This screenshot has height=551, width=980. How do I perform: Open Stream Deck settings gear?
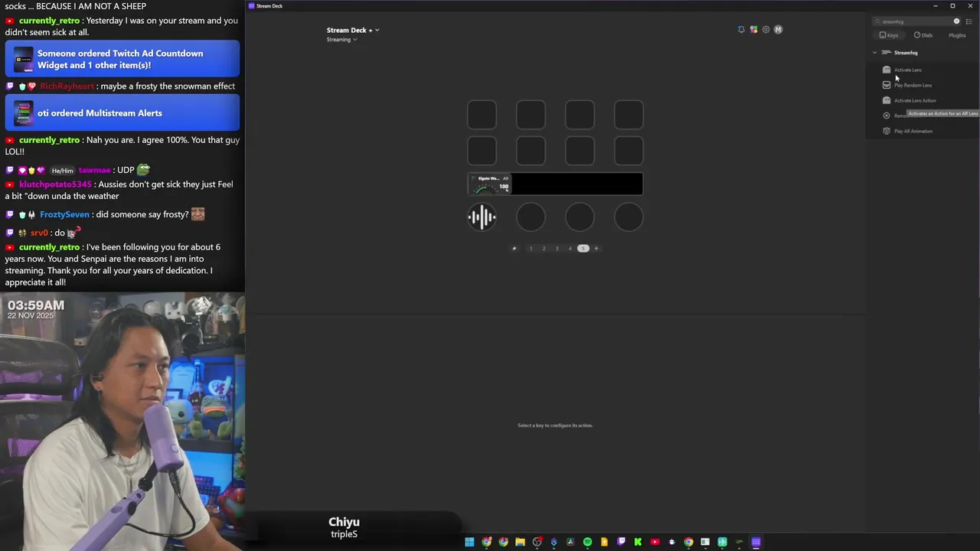766,30
